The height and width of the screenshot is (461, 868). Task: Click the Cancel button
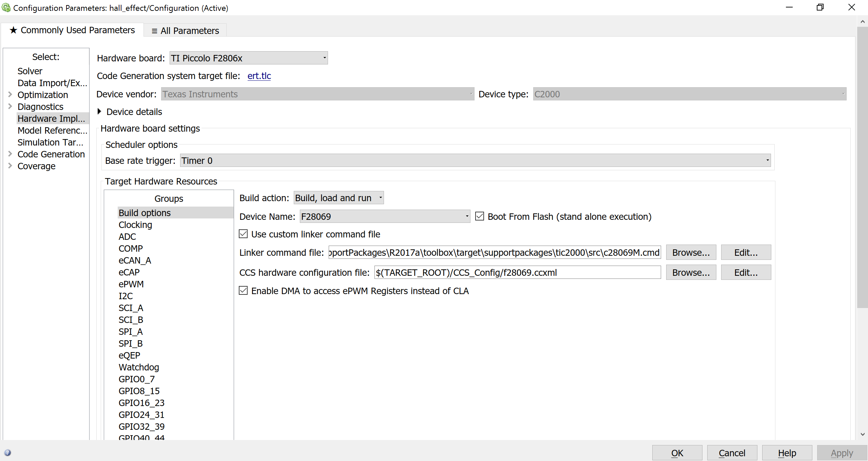tap(732, 453)
